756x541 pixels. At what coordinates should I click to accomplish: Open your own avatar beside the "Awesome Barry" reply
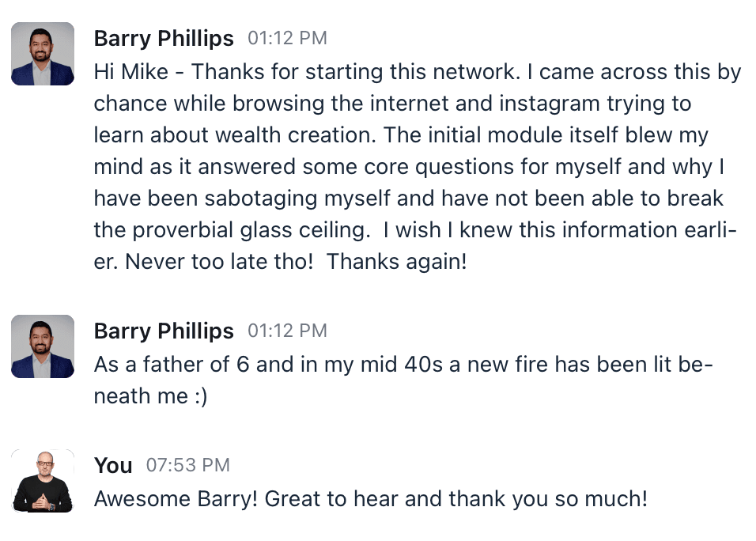pos(43,481)
